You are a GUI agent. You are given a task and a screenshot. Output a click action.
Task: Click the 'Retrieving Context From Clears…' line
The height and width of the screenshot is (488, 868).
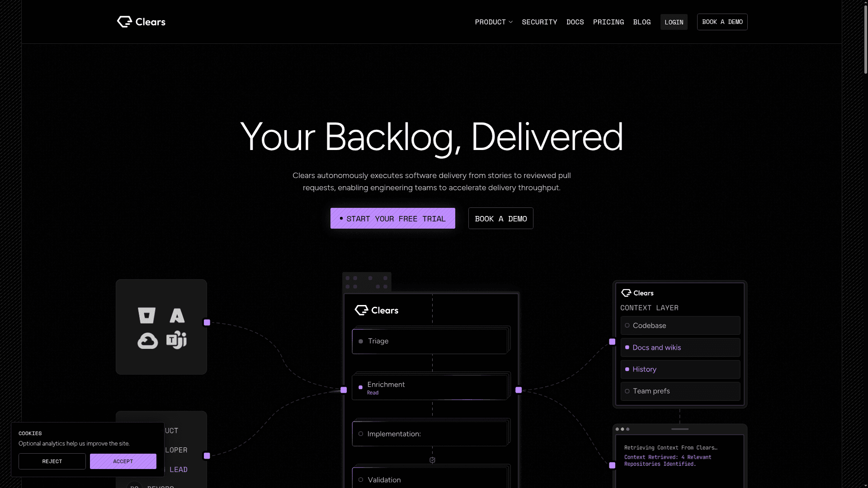[x=671, y=448]
